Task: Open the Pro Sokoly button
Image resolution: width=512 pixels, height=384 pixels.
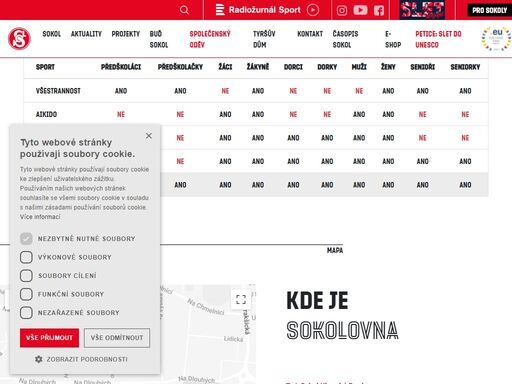Action: pos(489,10)
